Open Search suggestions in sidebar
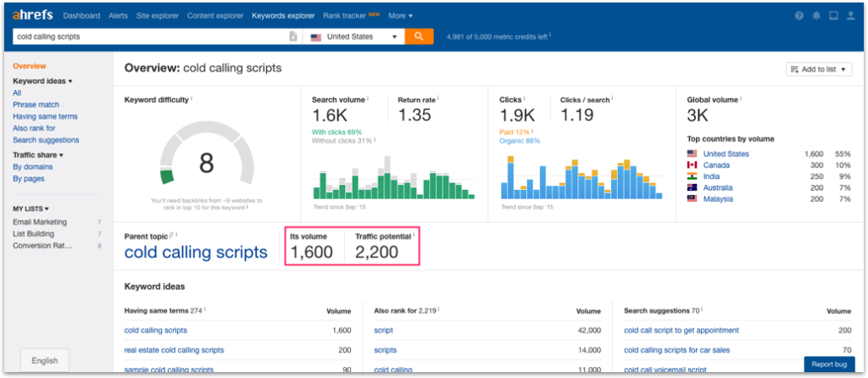This screenshot has width=868, height=378. click(46, 140)
